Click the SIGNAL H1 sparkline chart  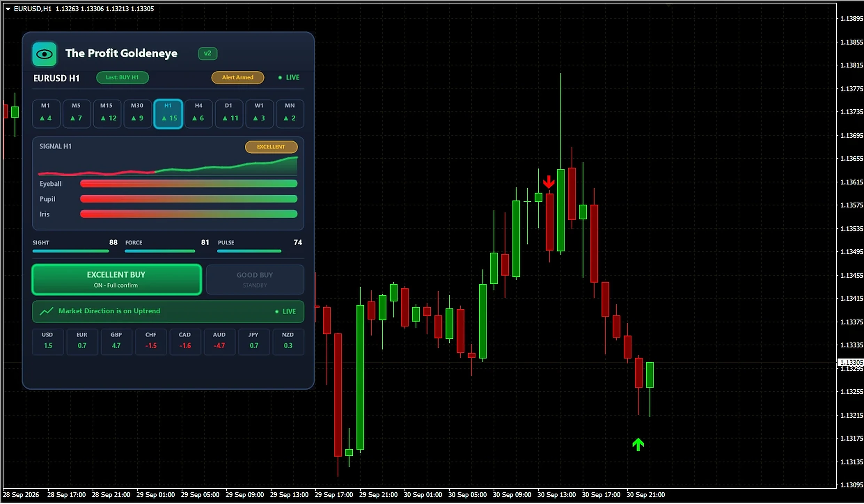tap(168, 166)
